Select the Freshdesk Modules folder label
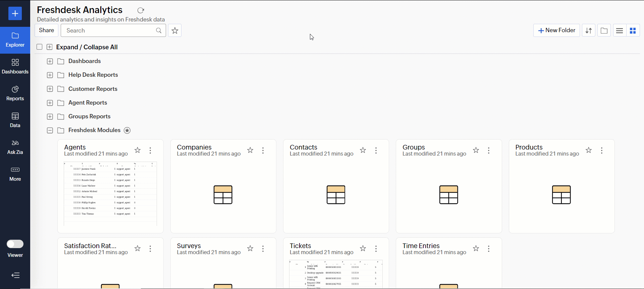644x289 pixels. point(95,130)
